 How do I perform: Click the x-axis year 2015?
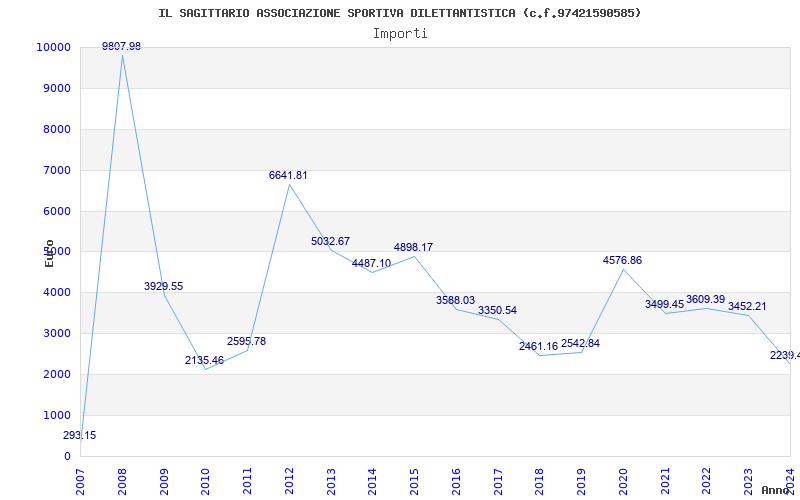point(414,482)
